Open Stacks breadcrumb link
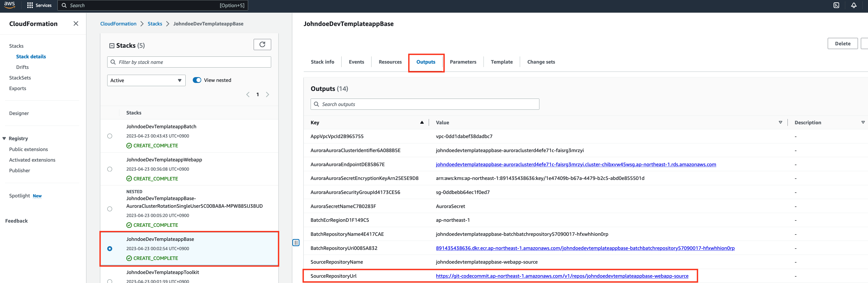868x283 pixels. 155,24
